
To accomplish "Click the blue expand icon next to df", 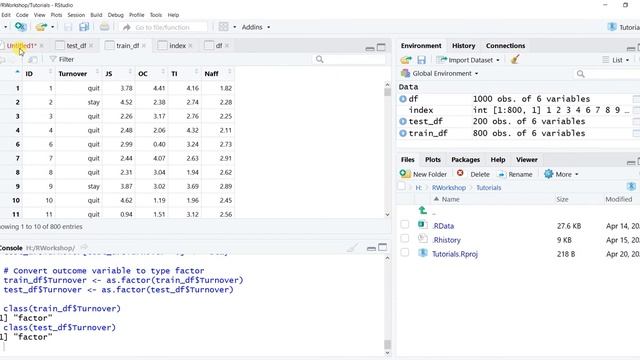I will tap(403, 99).
